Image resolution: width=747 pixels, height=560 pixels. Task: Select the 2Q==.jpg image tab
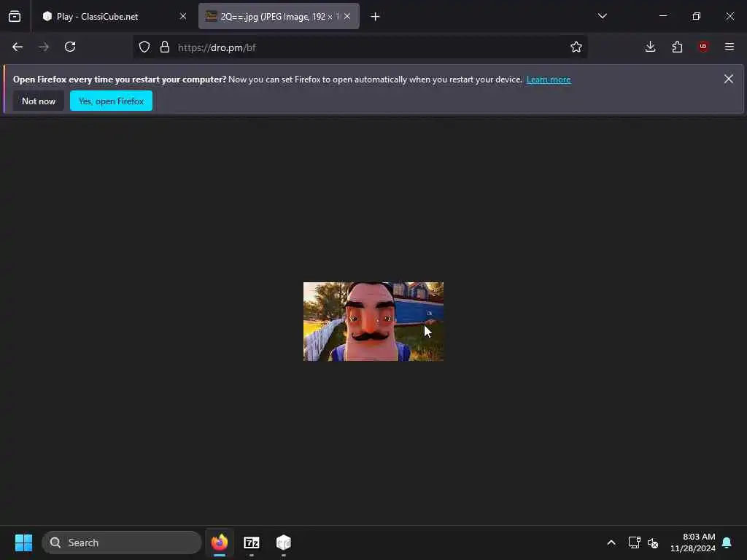pyautogui.click(x=279, y=16)
